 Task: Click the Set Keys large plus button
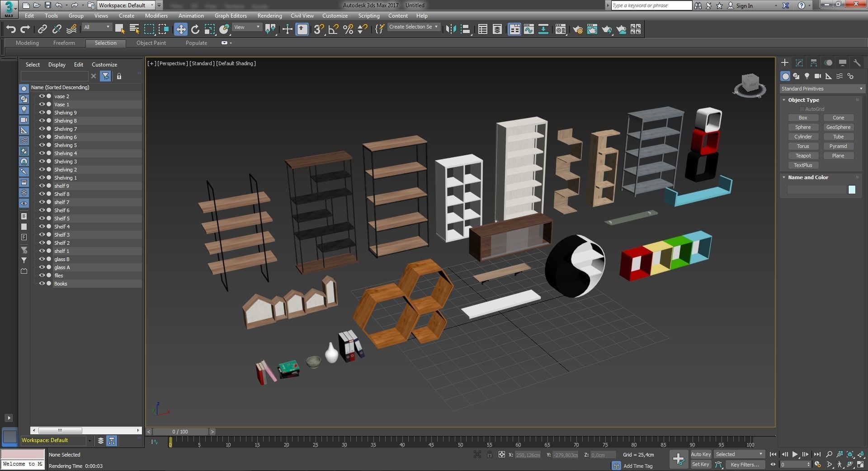click(679, 459)
